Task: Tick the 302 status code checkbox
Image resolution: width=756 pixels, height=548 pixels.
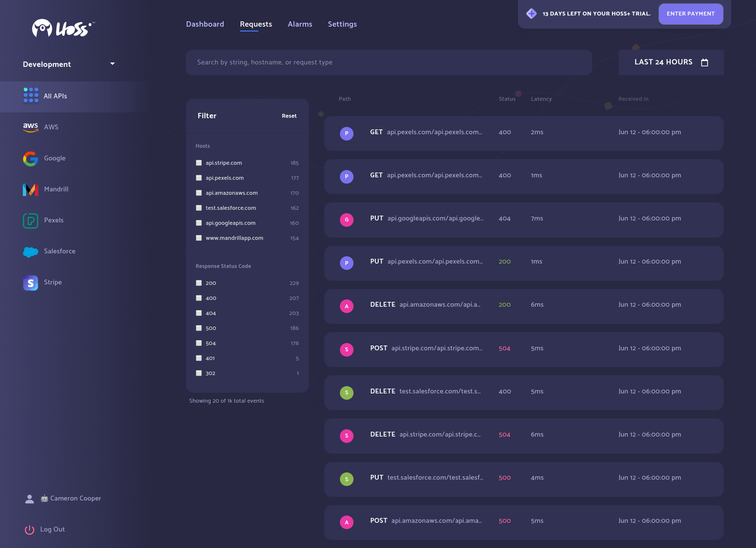Action: pos(199,373)
